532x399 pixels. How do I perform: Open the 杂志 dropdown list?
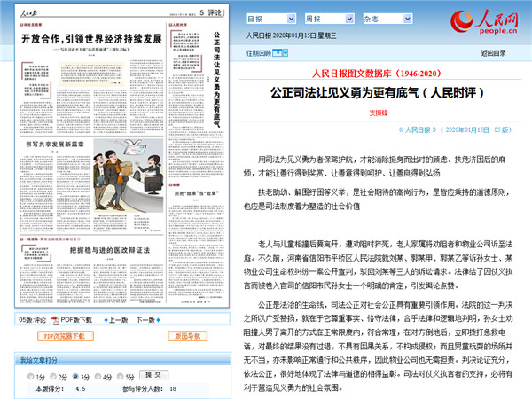[x=387, y=19]
